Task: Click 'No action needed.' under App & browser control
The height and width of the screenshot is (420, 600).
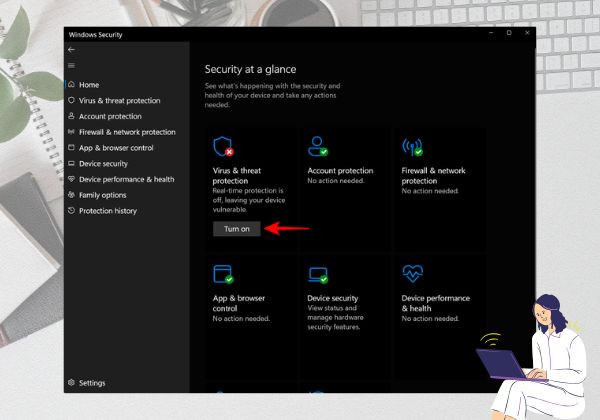Action: [241, 318]
